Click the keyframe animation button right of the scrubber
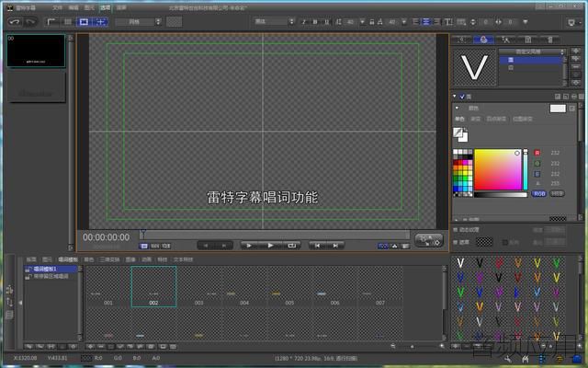 click(x=429, y=240)
